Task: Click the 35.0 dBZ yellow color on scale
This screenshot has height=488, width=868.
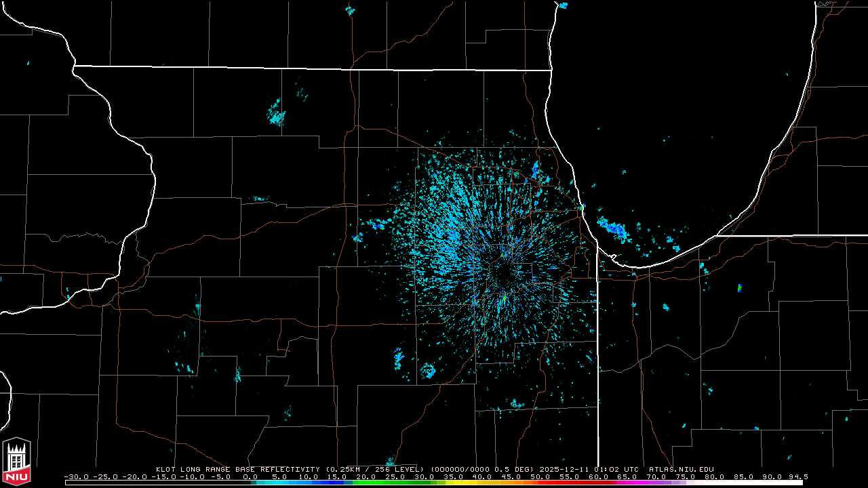Action: tap(453, 483)
